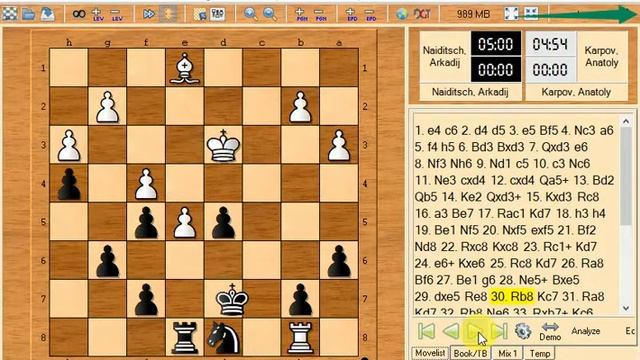Decrease level with minus LEV icon
The width and height of the screenshot is (640, 360).
click(x=117, y=15)
